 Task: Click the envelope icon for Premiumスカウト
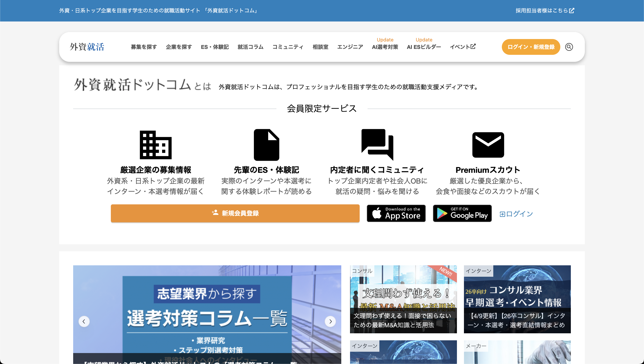[488, 145]
